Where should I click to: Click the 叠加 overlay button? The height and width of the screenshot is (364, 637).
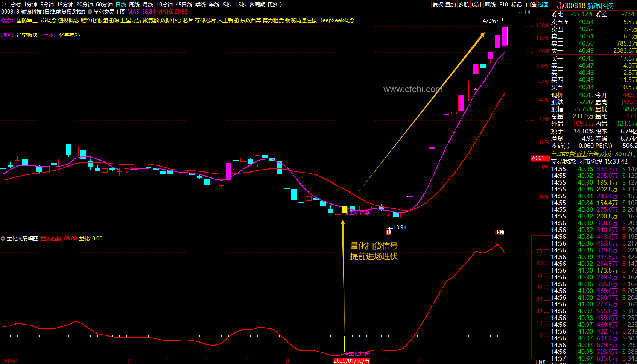[451, 5]
